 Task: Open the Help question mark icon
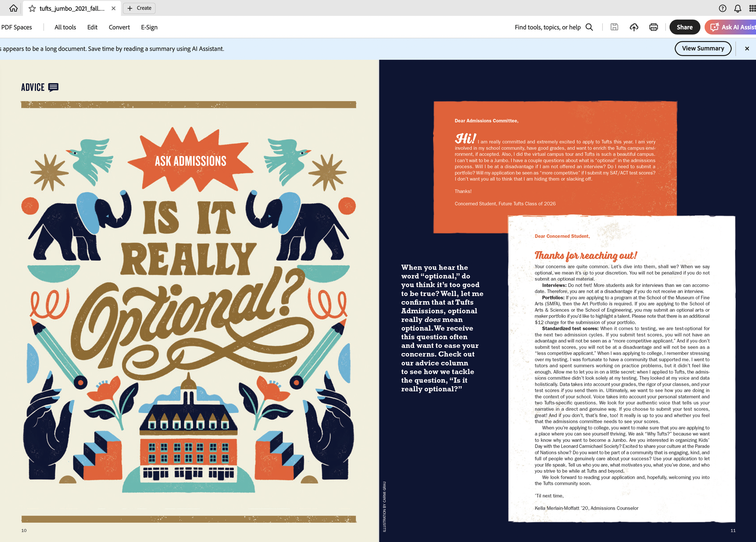[722, 8]
